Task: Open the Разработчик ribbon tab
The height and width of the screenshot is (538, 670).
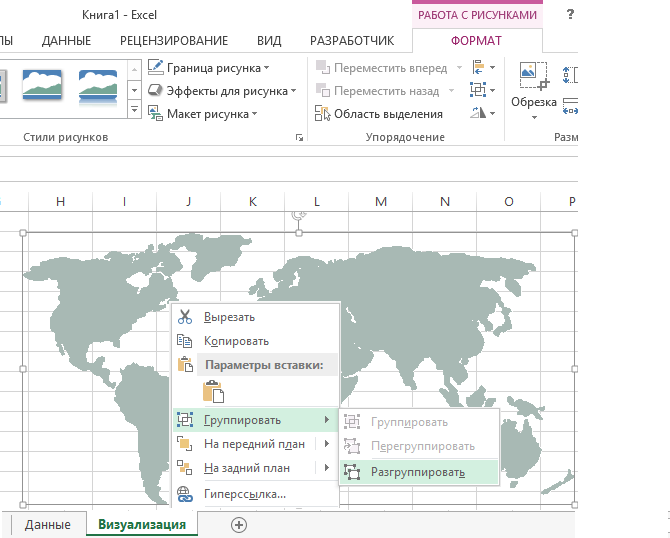Action: tap(351, 41)
